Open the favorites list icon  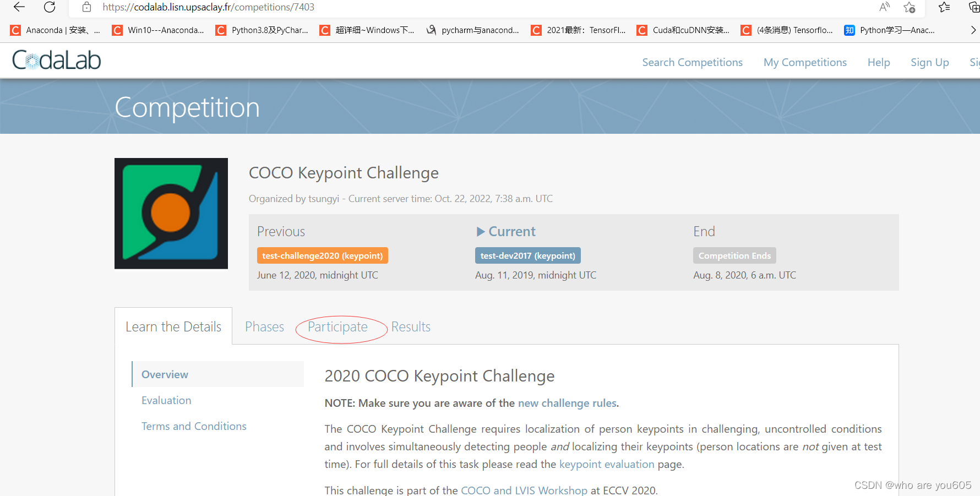point(944,7)
